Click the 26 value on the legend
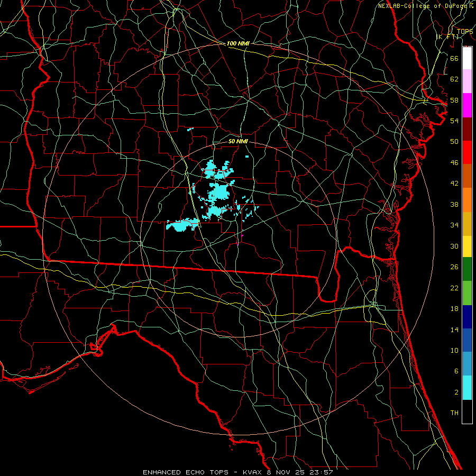Image resolution: width=476 pixels, height=476 pixels. [x=454, y=267]
